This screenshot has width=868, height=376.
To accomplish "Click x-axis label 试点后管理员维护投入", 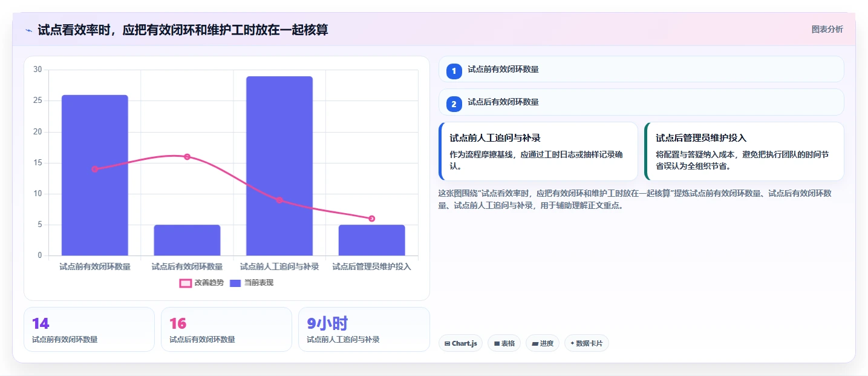I will tap(371, 266).
